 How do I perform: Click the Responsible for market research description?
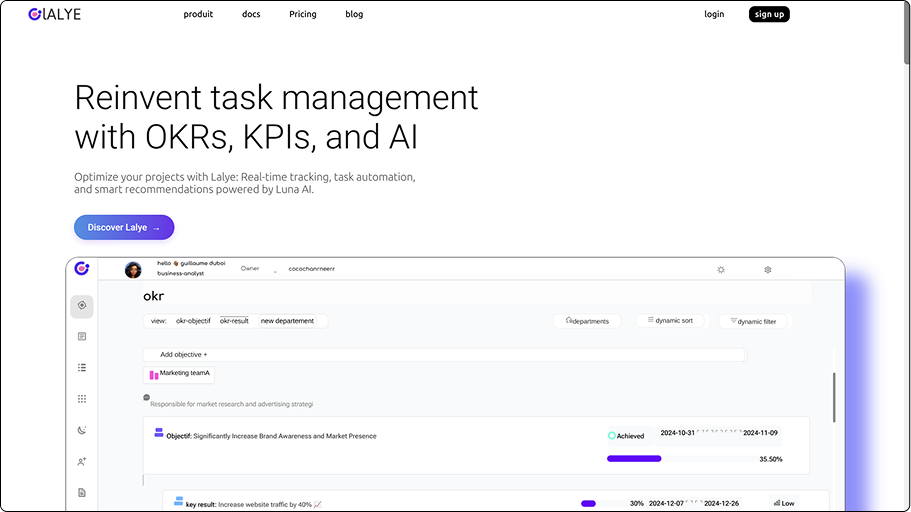[x=231, y=404]
